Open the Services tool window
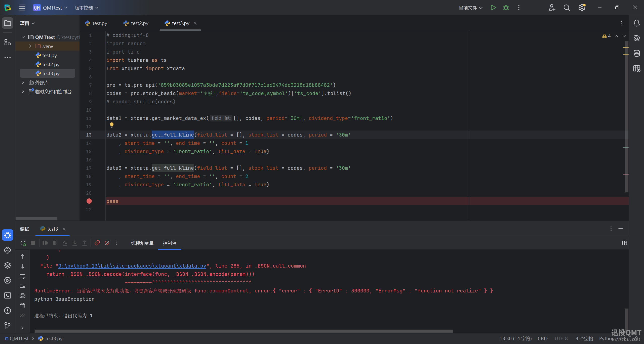644x344 pixels. (8, 280)
